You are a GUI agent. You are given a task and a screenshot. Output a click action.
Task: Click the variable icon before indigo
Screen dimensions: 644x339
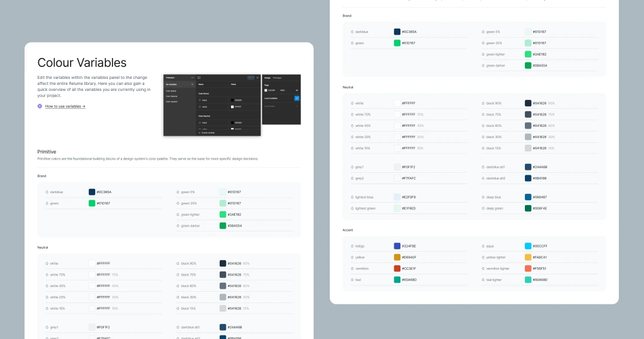point(352,246)
